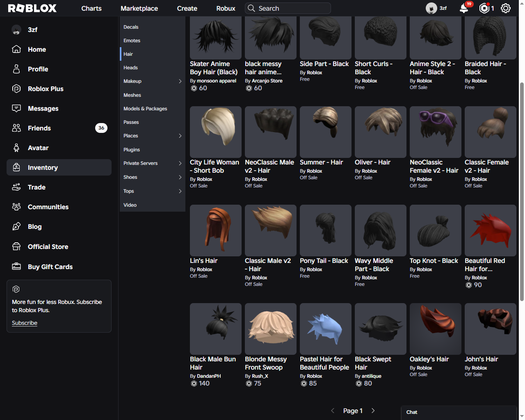This screenshot has width=525, height=420.
Task: Open creator antilique link
Action: tap(372, 376)
